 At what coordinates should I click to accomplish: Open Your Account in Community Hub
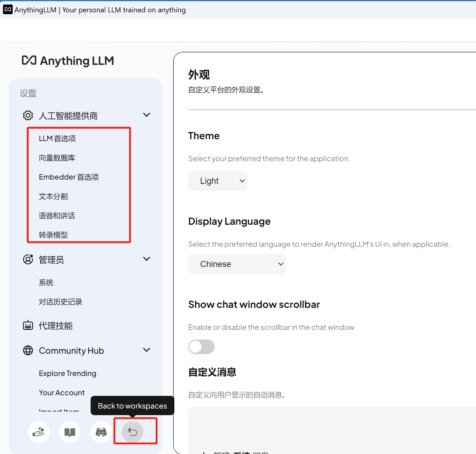tap(62, 393)
